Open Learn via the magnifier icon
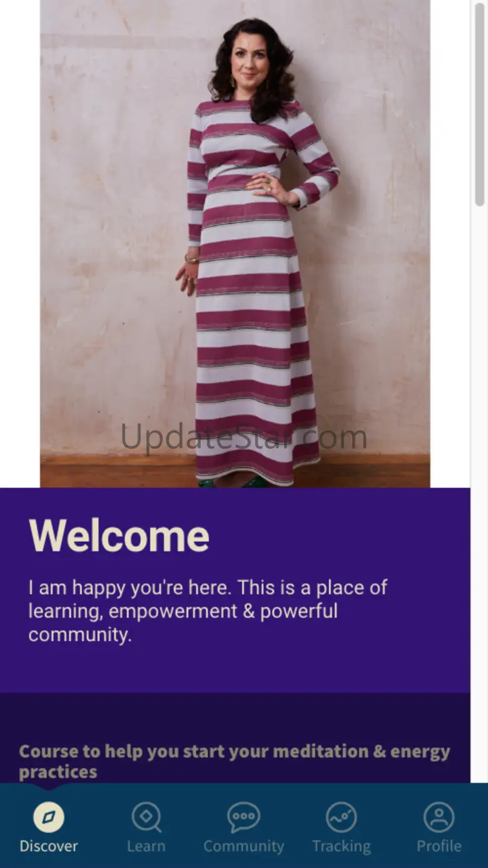 pyautogui.click(x=146, y=817)
